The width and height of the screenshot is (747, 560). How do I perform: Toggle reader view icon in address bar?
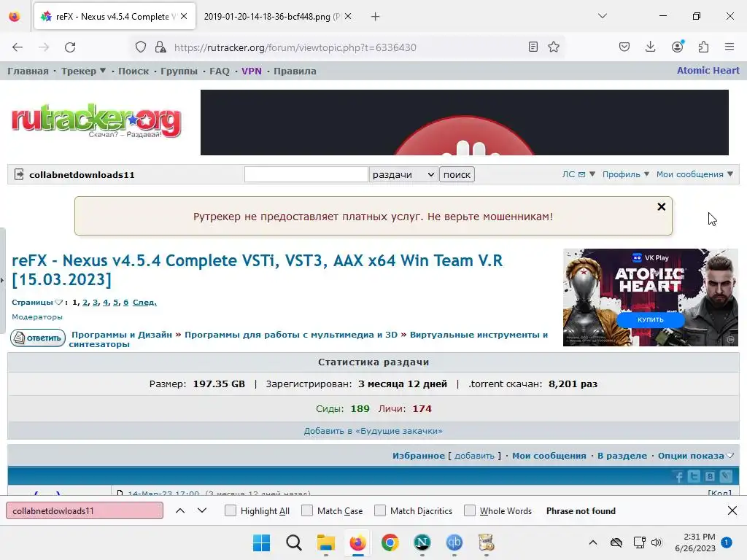pos(533,47)
